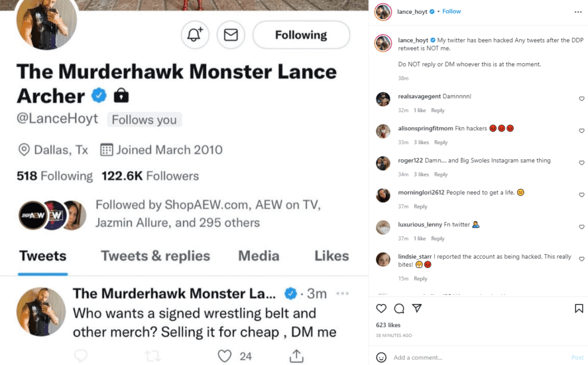Open the Media tab
Viewport: 588px width, 365px height.
click(x=258, y=256)
